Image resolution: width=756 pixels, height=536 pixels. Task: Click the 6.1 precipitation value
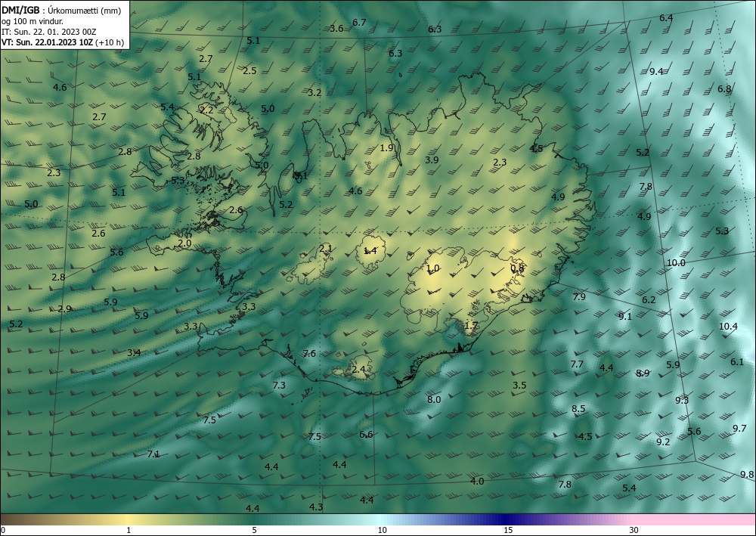click(x=737, y=361)
